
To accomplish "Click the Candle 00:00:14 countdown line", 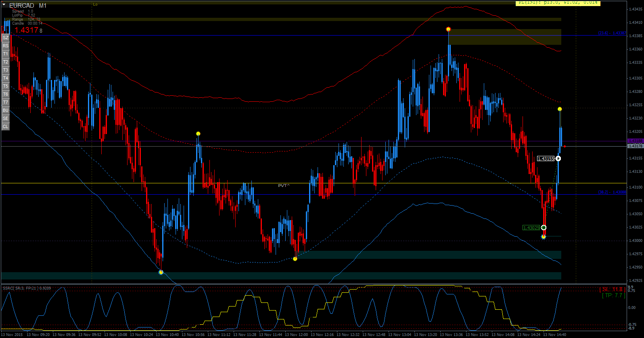I will point(27,23).
